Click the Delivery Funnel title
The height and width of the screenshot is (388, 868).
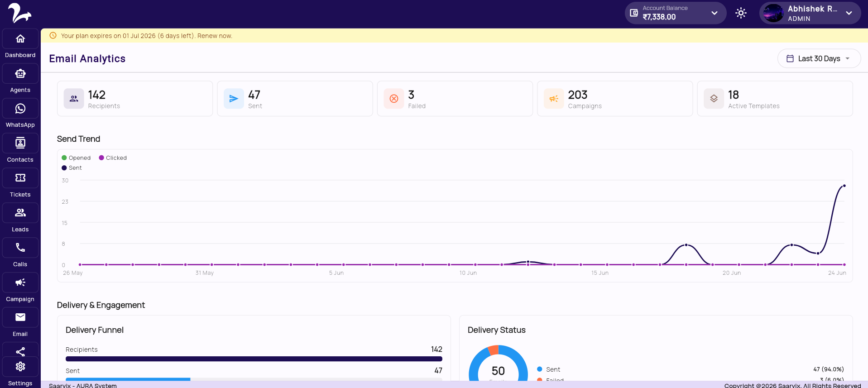click(x=95, y=330)
